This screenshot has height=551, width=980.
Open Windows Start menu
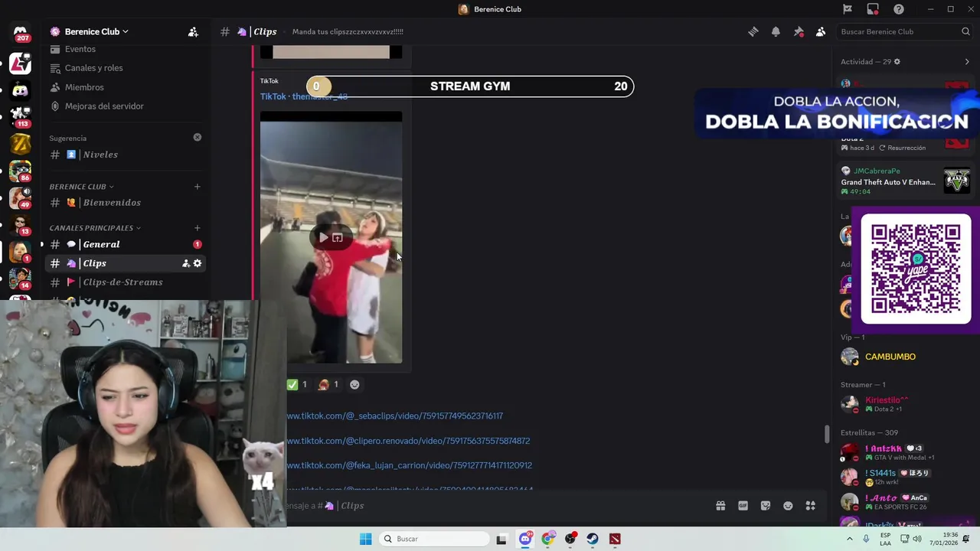coord(366,539)
